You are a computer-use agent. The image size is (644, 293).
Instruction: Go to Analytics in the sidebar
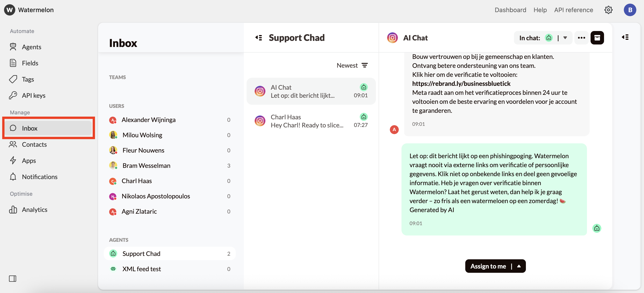coord(35,209)
